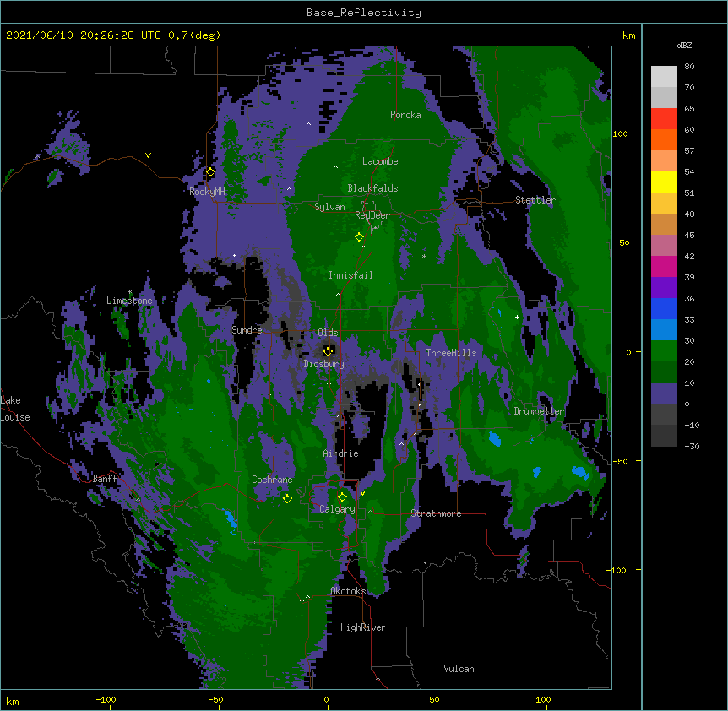Screen dimensions: 728x711
Task: Click the Lake Louise label
Action: pos(15,409)
